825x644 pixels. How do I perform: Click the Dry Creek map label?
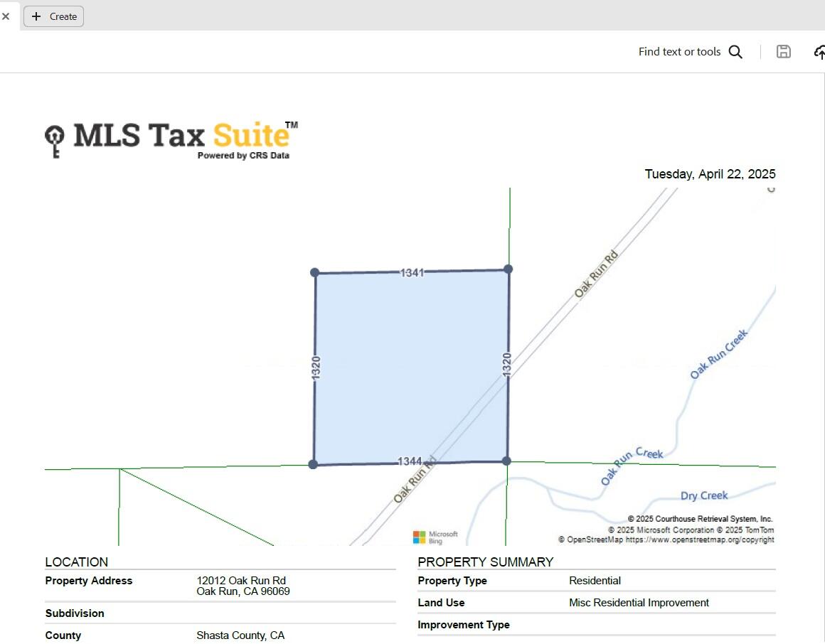click(x=703, y=495)
